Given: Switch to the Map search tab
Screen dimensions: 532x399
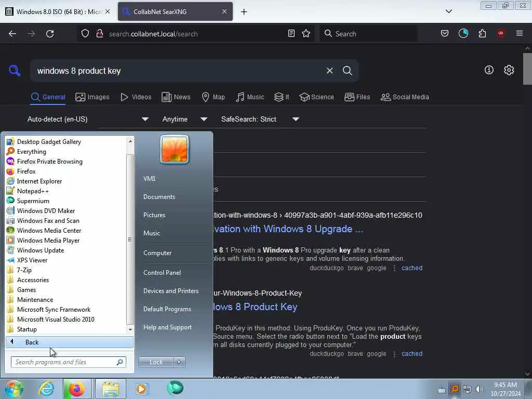Looking at the screenshot, I should (x=213, y=97).
